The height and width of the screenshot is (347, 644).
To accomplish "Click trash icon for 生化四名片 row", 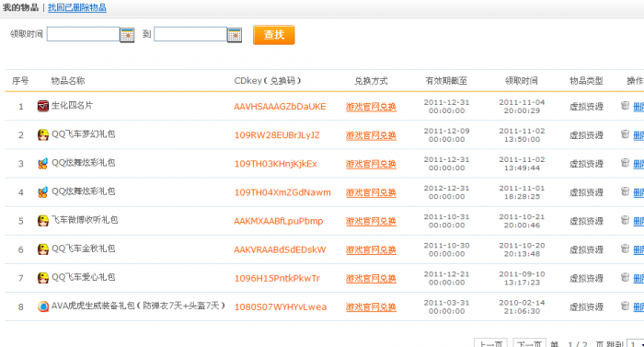I will click(x=625, y=106).
